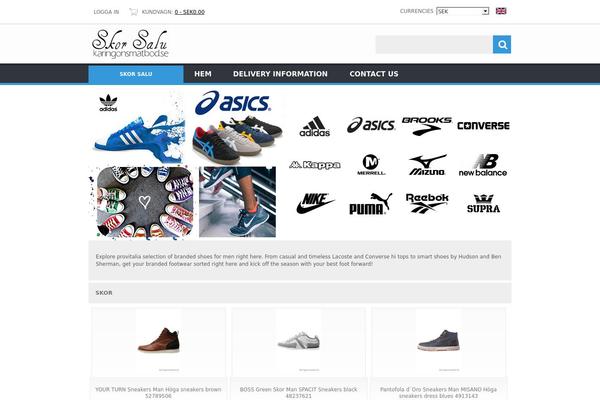Choose the Puma brand logo

(370, 203)
